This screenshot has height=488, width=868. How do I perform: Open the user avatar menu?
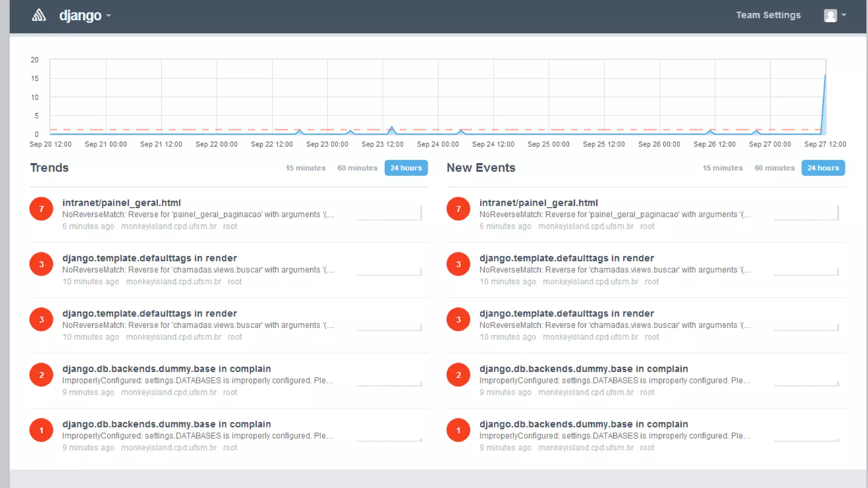(x=830, y=15)
